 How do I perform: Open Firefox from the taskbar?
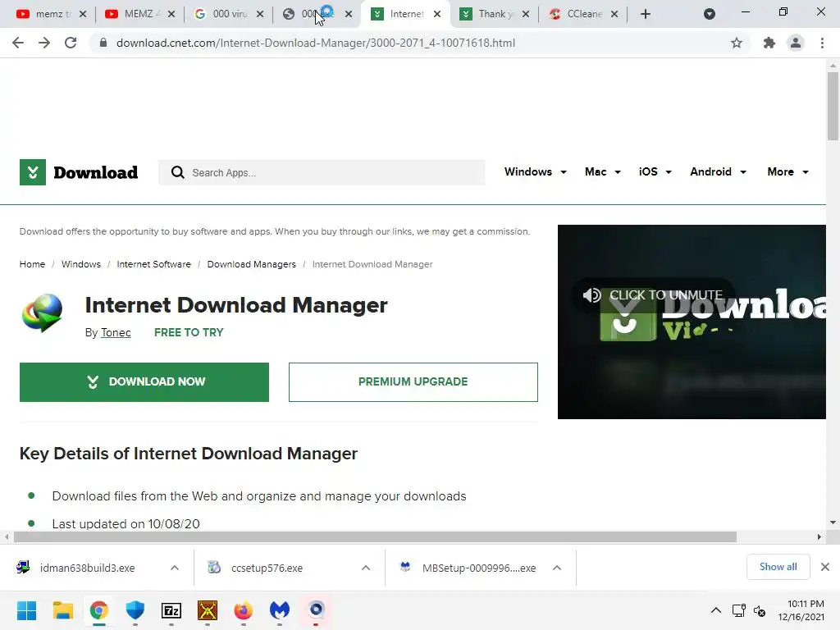[x=243, y=610]
